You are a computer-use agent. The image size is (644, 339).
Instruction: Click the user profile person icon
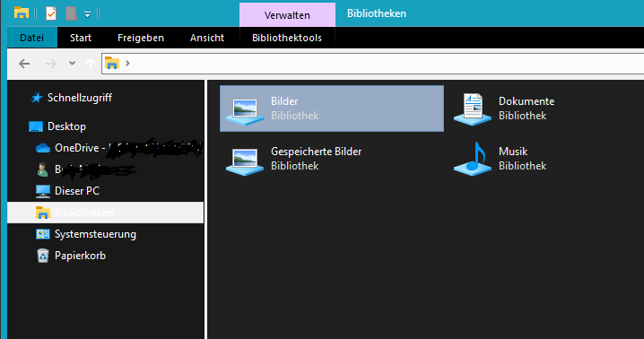[42, 169]
